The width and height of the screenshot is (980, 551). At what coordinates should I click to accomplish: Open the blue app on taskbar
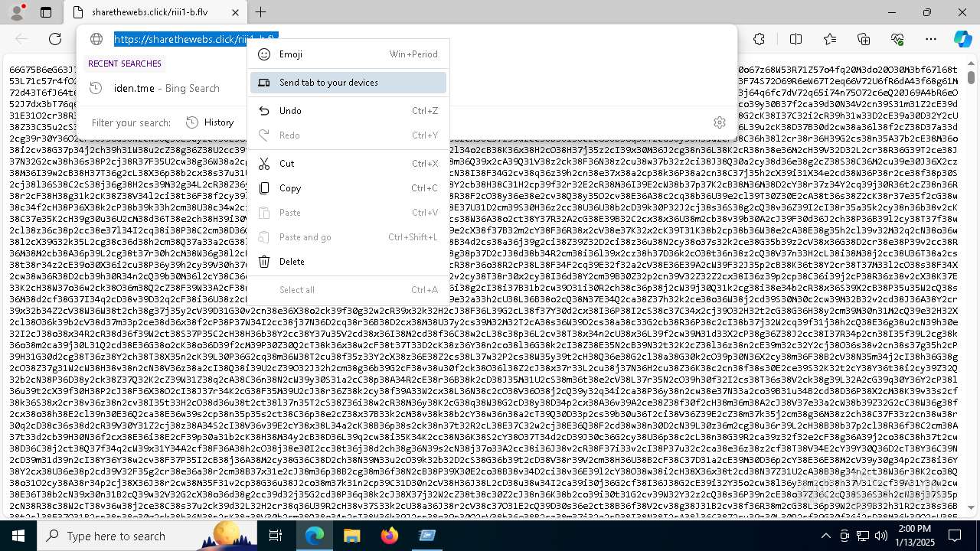click(426, 536)
